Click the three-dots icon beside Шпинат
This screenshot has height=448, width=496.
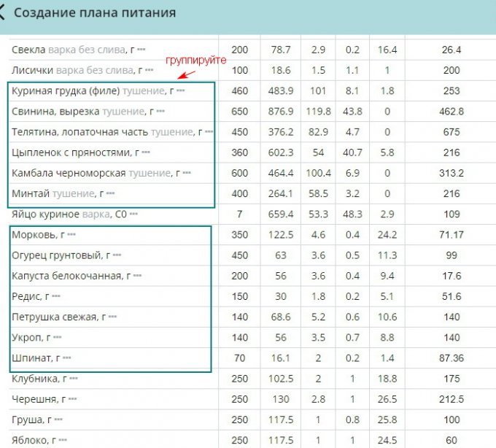click(x=68, y=358)
